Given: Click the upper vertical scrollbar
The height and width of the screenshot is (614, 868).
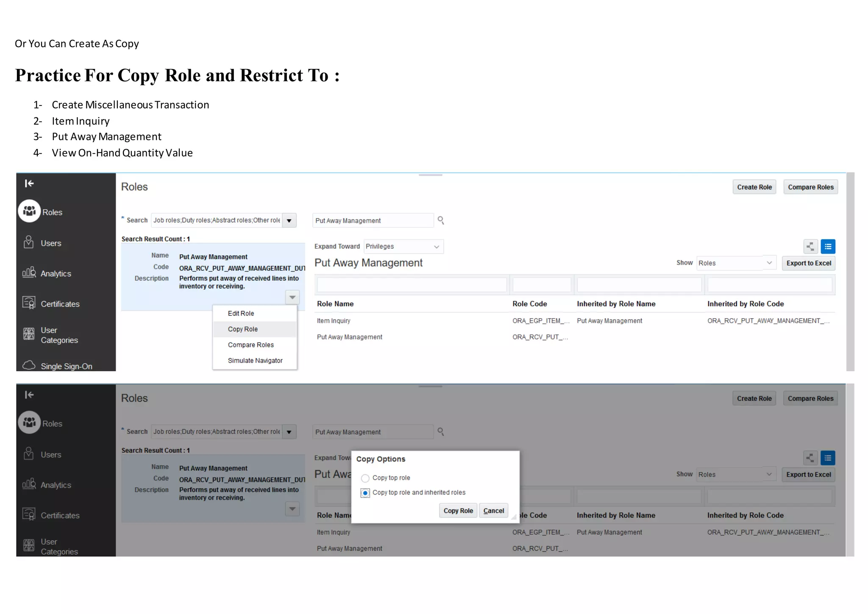Looking at the screenshot, I should pos(850,272).
